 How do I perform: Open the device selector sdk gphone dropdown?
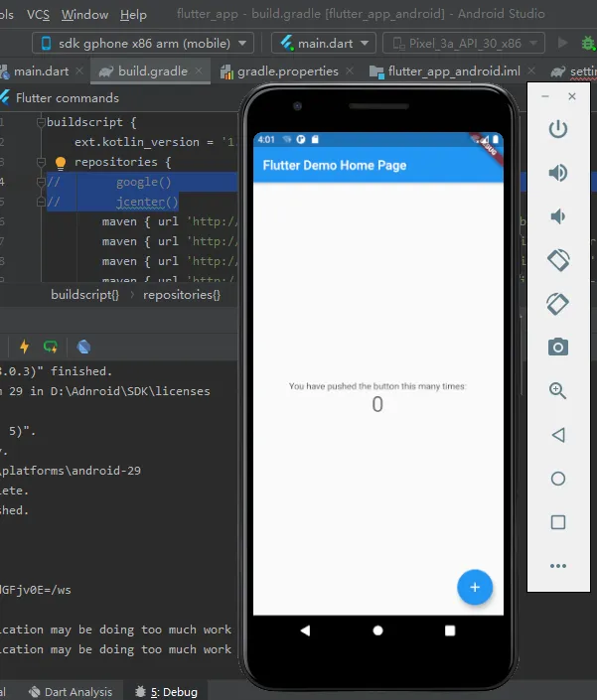pyautogui.click(x=143, y=44)
